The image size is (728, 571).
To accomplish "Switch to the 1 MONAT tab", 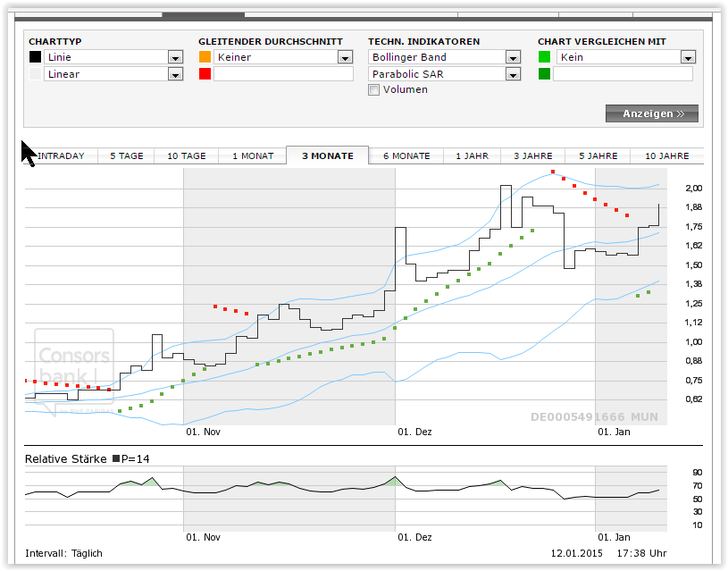I will tap(253, 156).
